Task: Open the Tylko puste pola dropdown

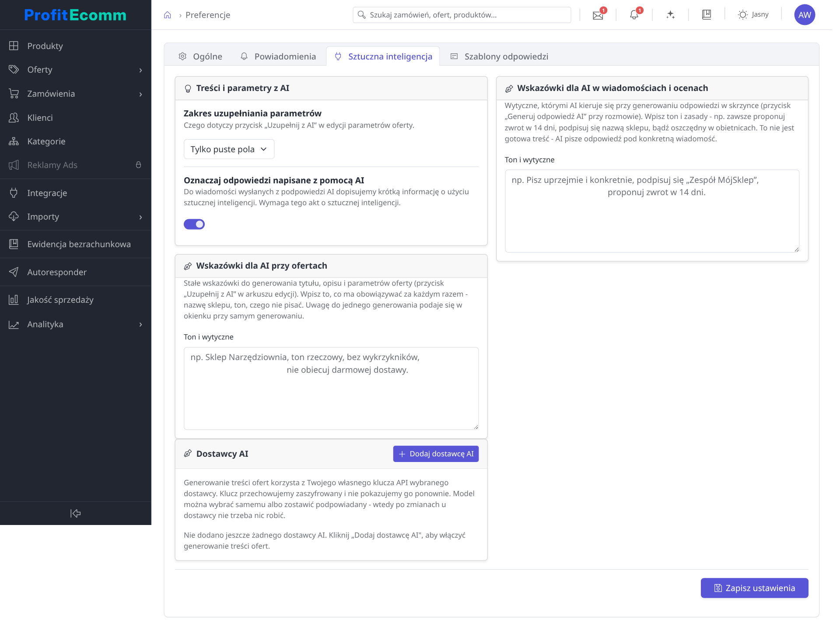Action: [229, 149]
